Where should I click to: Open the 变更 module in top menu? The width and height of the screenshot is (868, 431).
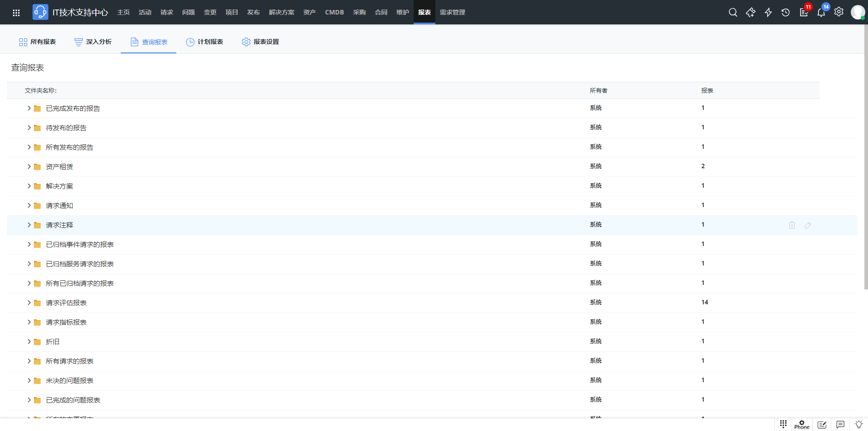click(210, 12)
